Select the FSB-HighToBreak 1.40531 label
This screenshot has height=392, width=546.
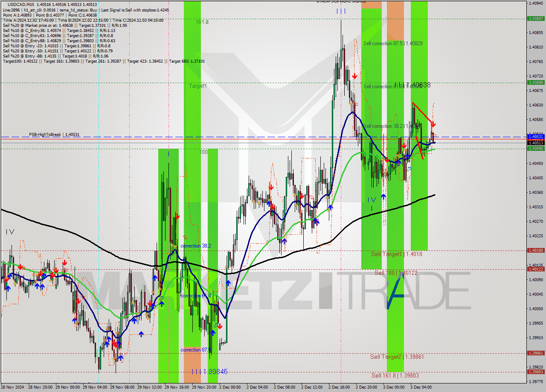[x=54, y=135]
